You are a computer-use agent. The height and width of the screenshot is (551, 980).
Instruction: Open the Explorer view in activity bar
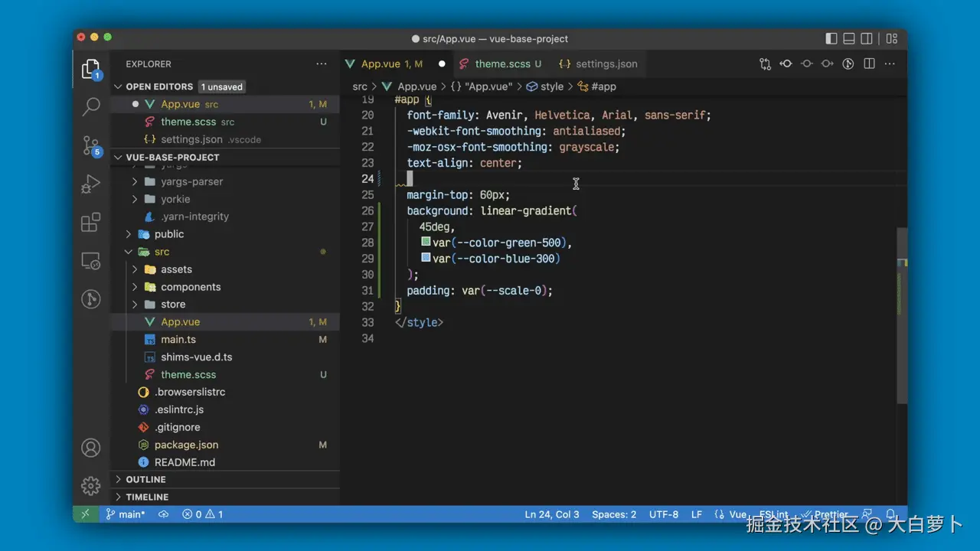(90, 69)
